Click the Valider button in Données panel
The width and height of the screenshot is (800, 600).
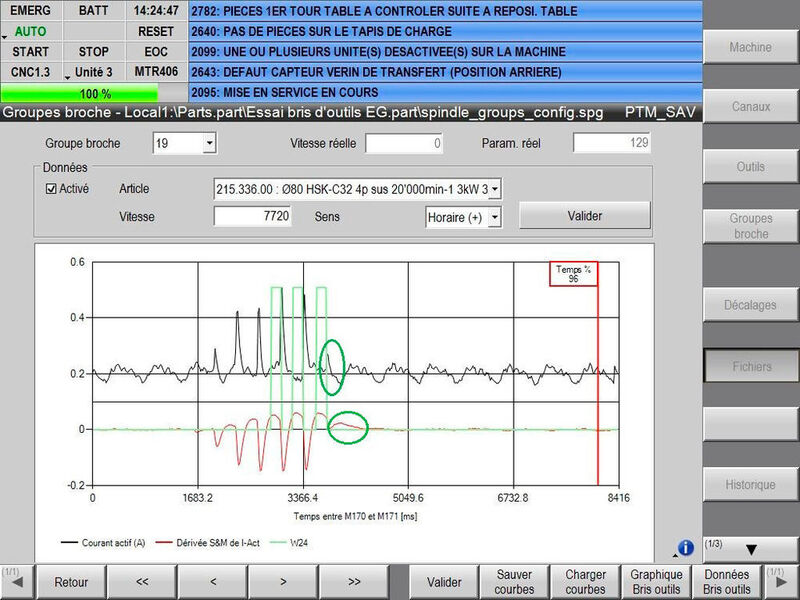tap(585, 216)
